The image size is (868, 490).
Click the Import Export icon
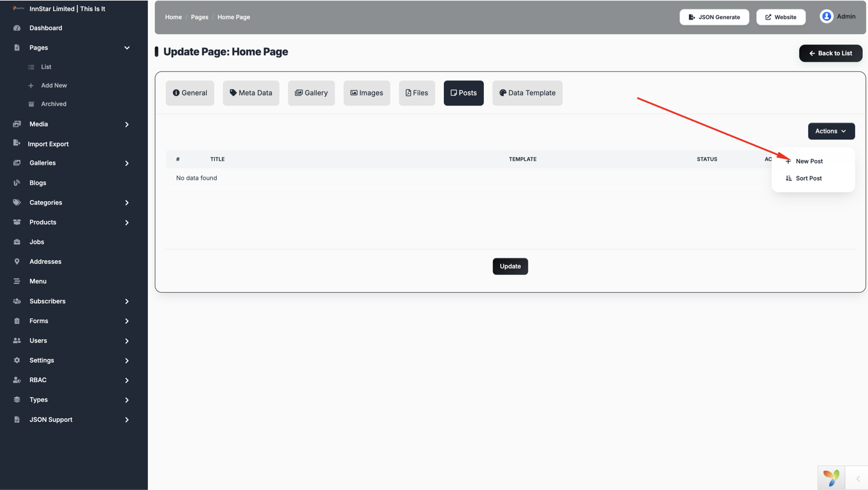click(x=16, y=143)
